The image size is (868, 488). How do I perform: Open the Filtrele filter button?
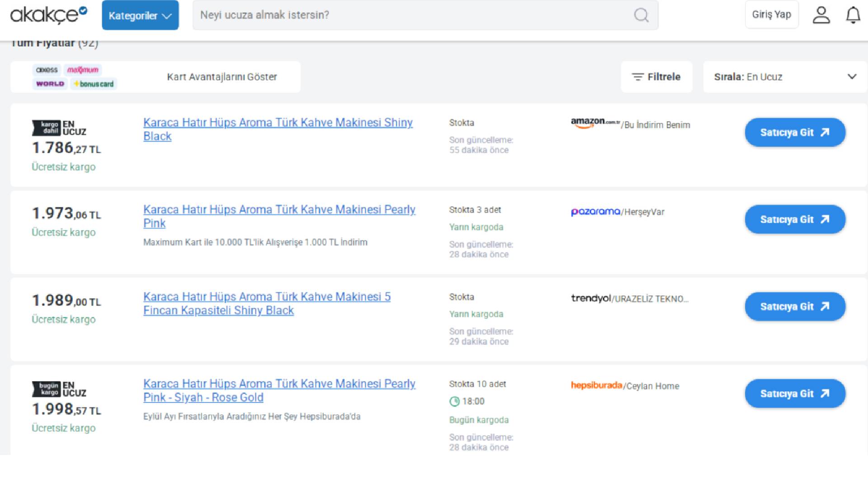(x=656, y=77)
